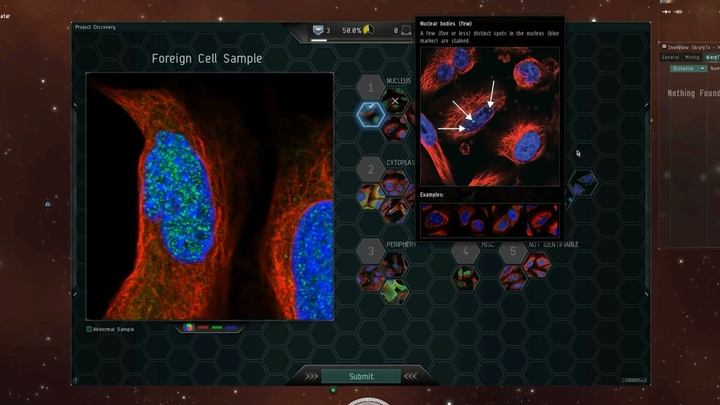Click the analyst rank icon in header
Screen dimensions: 720x405
tap(319, 31)
